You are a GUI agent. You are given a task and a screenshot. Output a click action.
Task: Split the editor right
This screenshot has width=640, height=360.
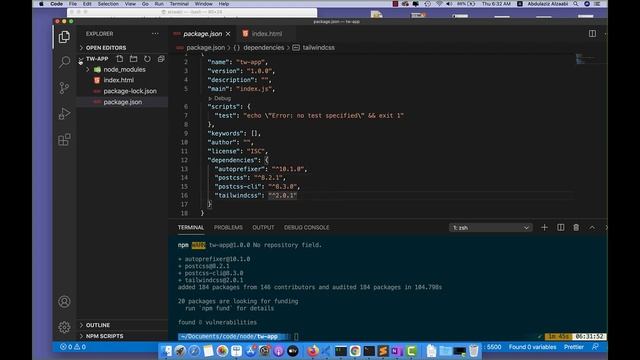[x=592, y=33]
